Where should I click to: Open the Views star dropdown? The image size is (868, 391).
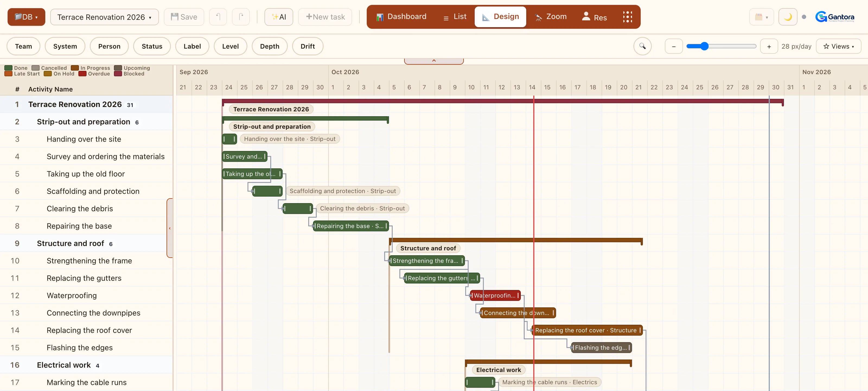click(838, 46)
